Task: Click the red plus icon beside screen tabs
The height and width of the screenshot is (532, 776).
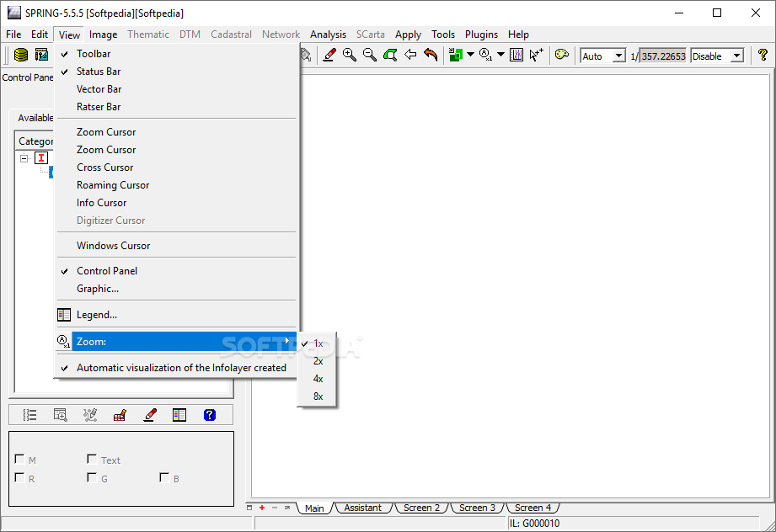Action: (x=262, y=508)
